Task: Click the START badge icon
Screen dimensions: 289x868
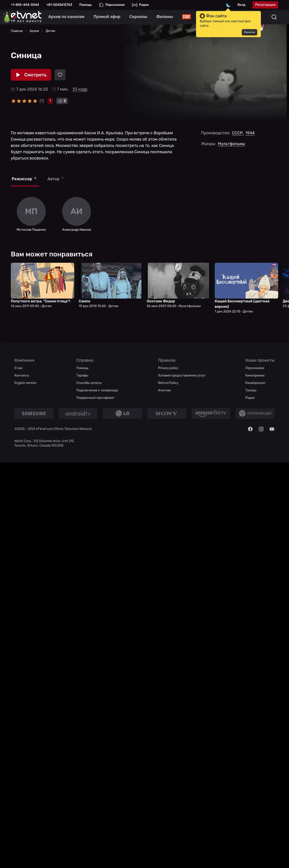Action: pos(186,17)
